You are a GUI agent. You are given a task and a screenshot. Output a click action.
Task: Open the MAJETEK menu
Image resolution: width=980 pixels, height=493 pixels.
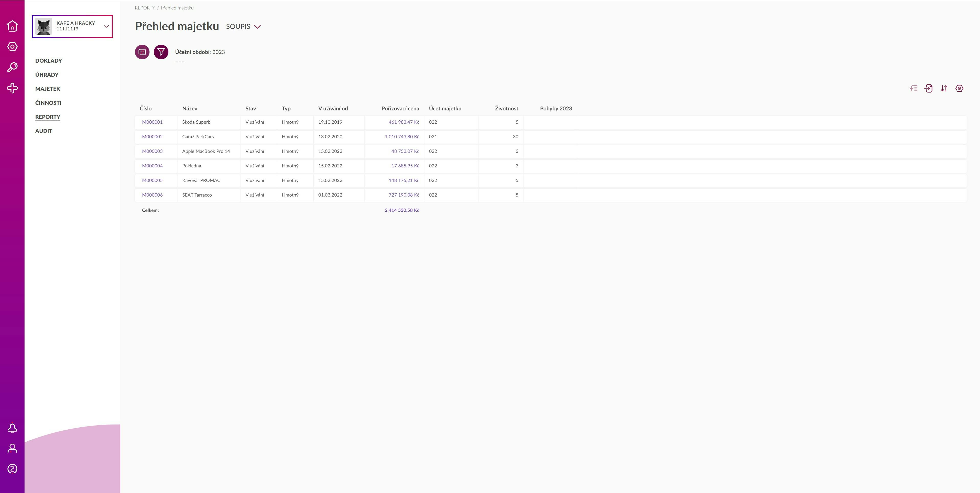(x=48, y=89)
